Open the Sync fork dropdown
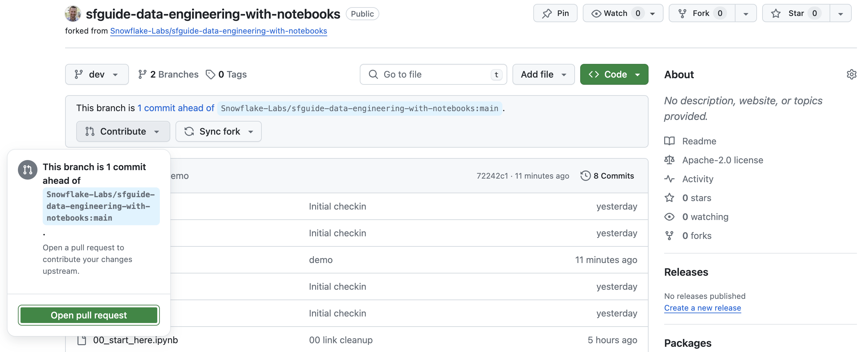The width and height of the screenshot is (868, 352). [x=218, y=131]
